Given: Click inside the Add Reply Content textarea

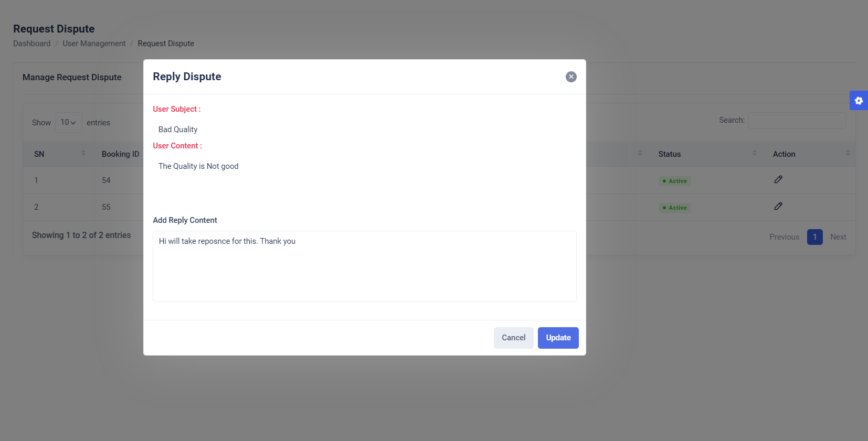Looking at the screenshot, I should (x=364, y=266).
